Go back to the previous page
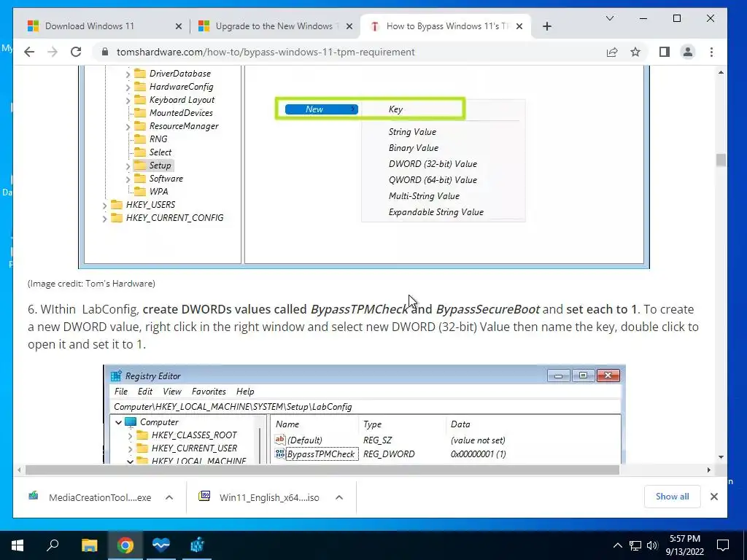Image resolution: width=747 pixels, height=560 pixels. 29,52
